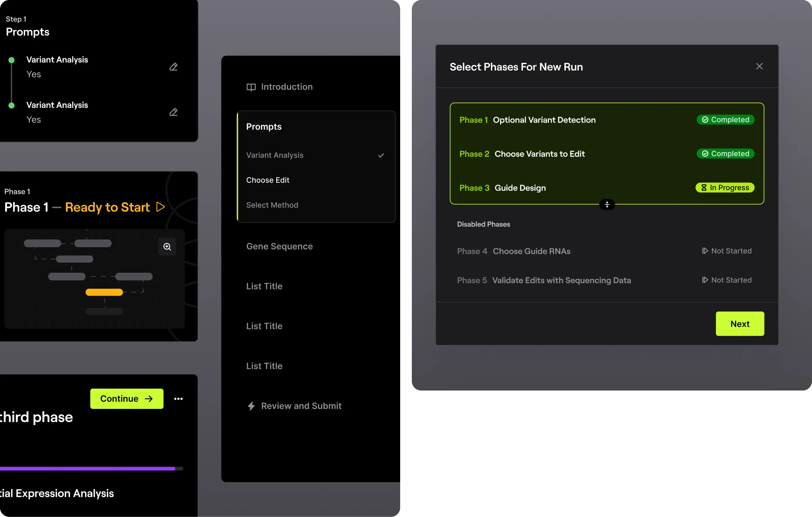The width and height of the screenshot is (812, 517).
Task: Click the Phase 1 Completed status badge
Action: pyautogui.click(x=725, y=120)
